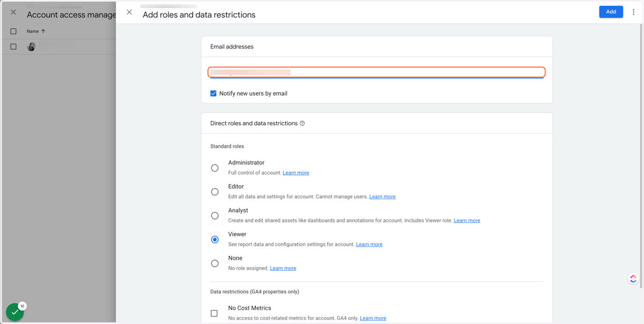Image resolution: width=644 pixels, height=324 pixels.
Task: Open the three-dot more options menu
Action: (633, 12)
